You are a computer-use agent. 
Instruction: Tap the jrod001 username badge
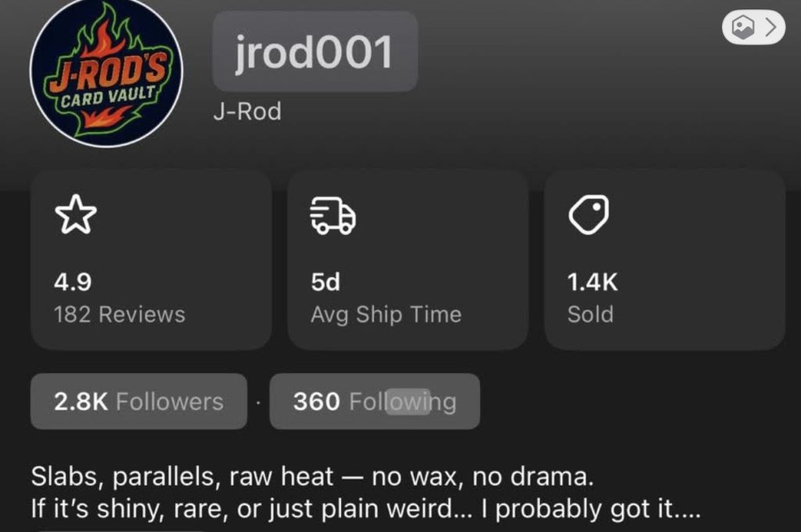tap(315, 52)
